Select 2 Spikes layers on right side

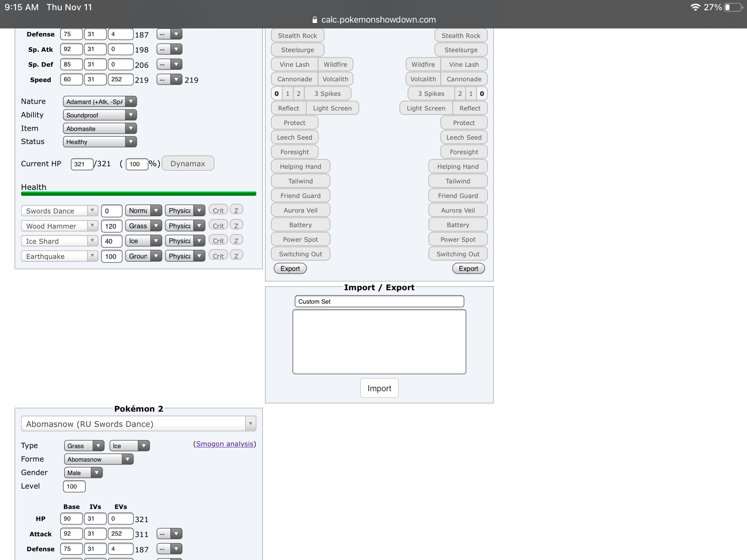(460, 93)
